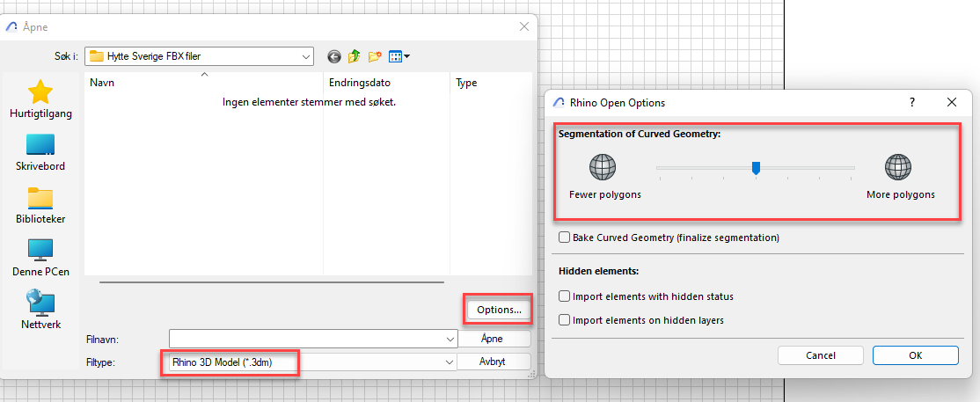
Task: Click the Fewer polygons globe icon
Action: (603, 167)
